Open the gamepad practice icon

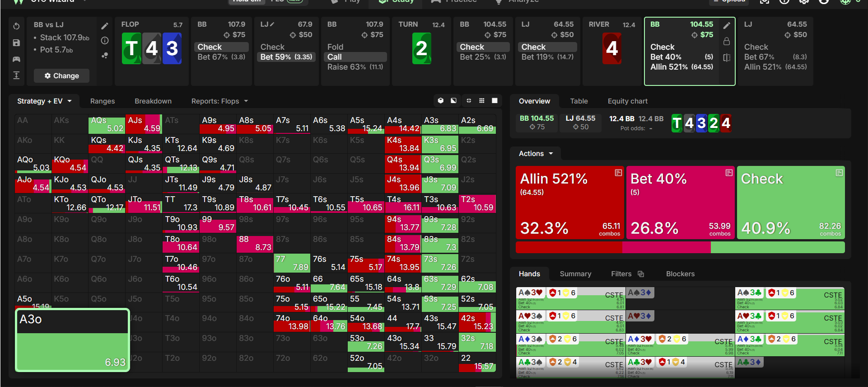pos(16,59)
